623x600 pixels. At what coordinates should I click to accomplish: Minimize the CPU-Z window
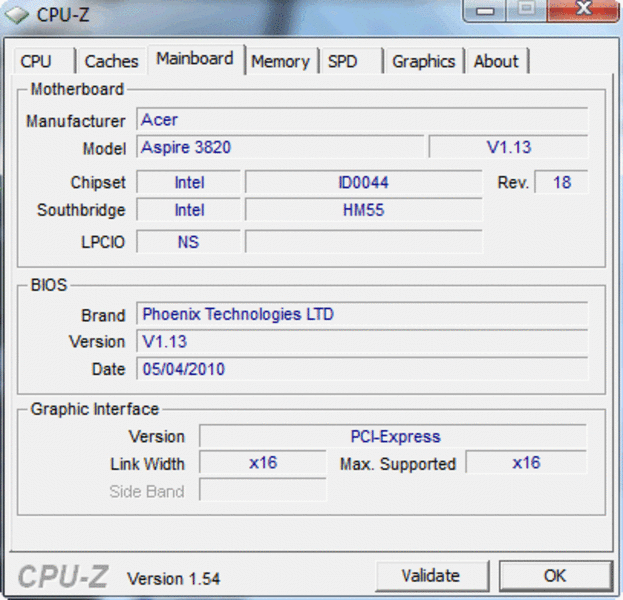click(x=485, y=10)
